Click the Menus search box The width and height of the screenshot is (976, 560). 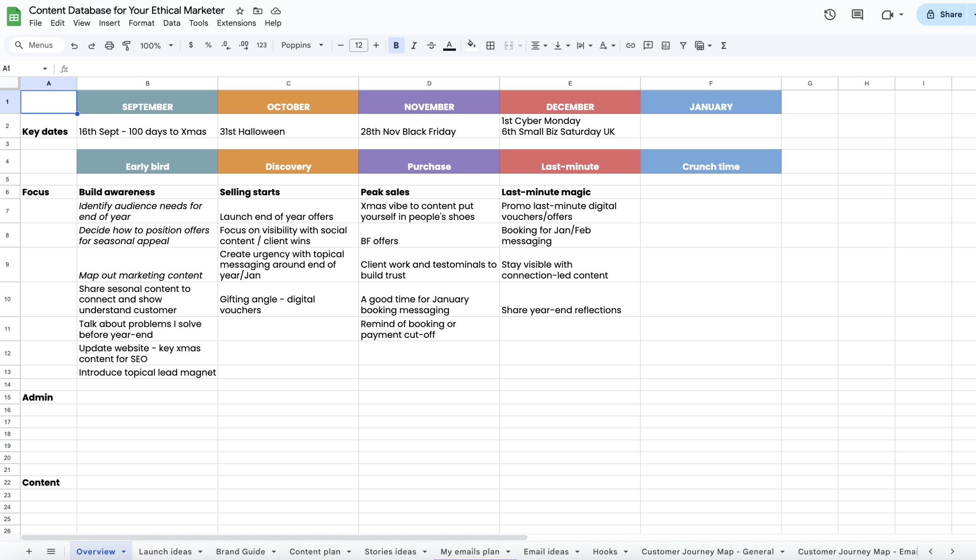tap(37, 45)
